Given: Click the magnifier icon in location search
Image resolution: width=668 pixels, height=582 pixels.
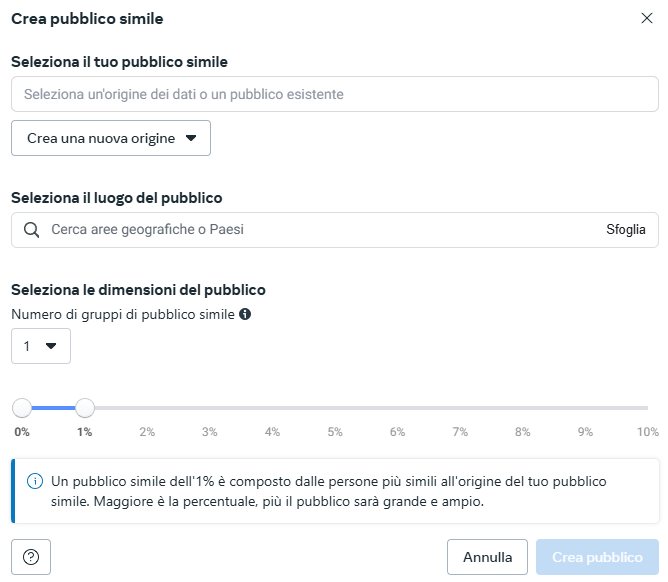Looking at the screenshot, I should [32, 230].
